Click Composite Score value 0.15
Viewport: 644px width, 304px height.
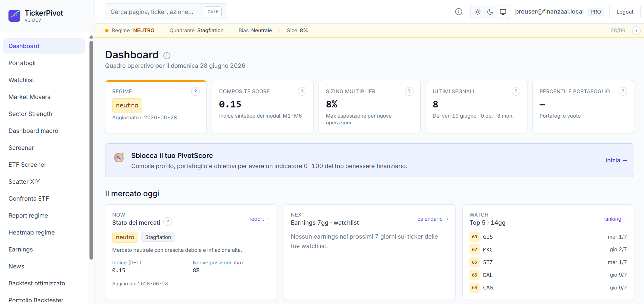pos(230,104)
